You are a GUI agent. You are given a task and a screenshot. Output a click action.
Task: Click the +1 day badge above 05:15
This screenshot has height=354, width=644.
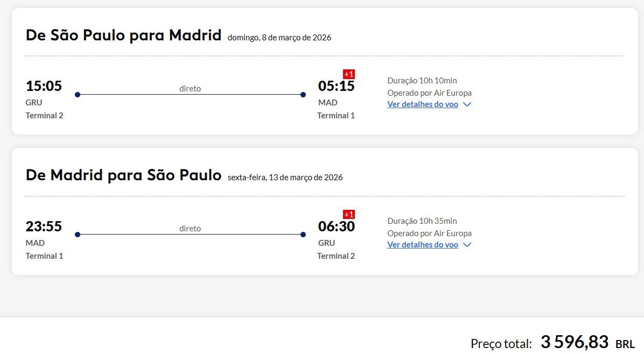(x=349, y=74)
